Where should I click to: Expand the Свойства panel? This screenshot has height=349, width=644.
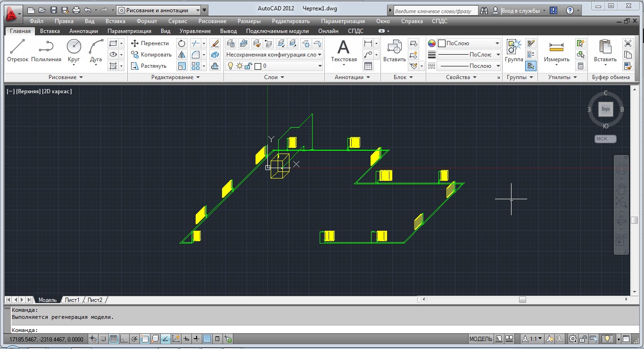(x=461, y=77)
